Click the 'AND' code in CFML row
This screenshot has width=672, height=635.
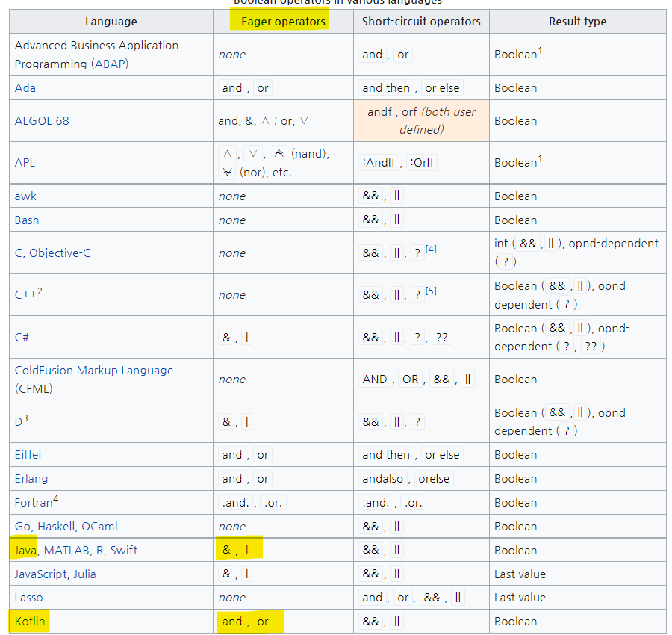375,380
